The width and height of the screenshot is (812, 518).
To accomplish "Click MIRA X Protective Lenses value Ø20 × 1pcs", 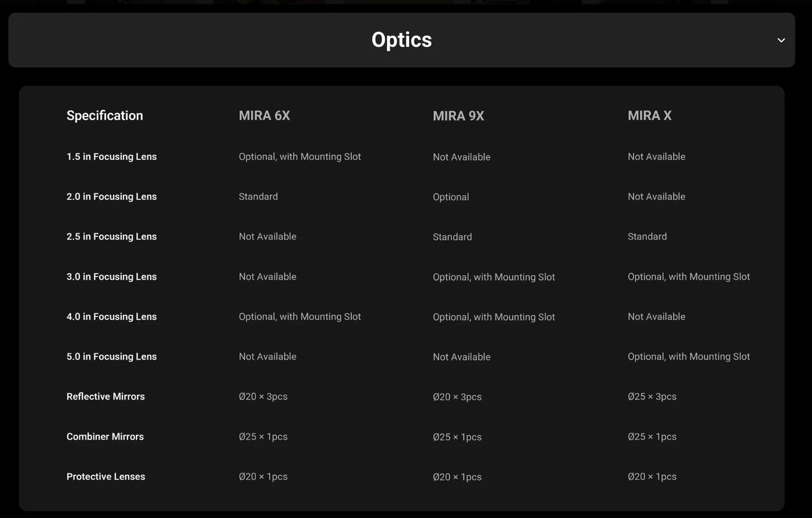I will (652, 477).
